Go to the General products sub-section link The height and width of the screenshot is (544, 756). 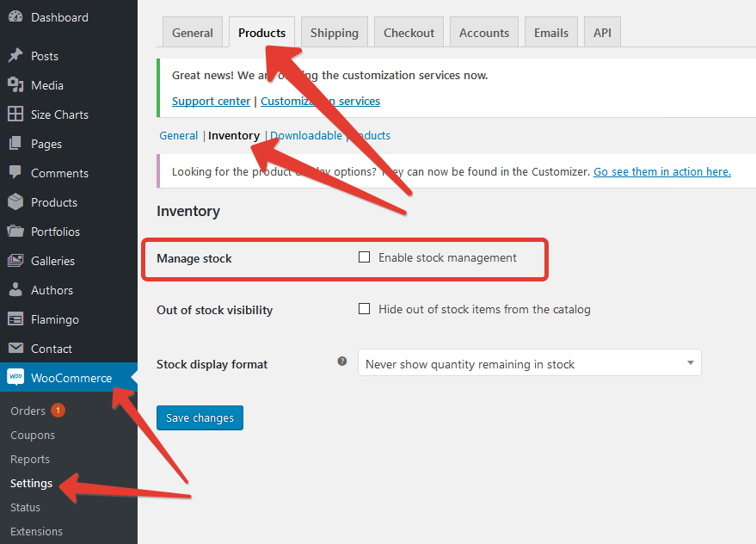click(x=178, y=135)
